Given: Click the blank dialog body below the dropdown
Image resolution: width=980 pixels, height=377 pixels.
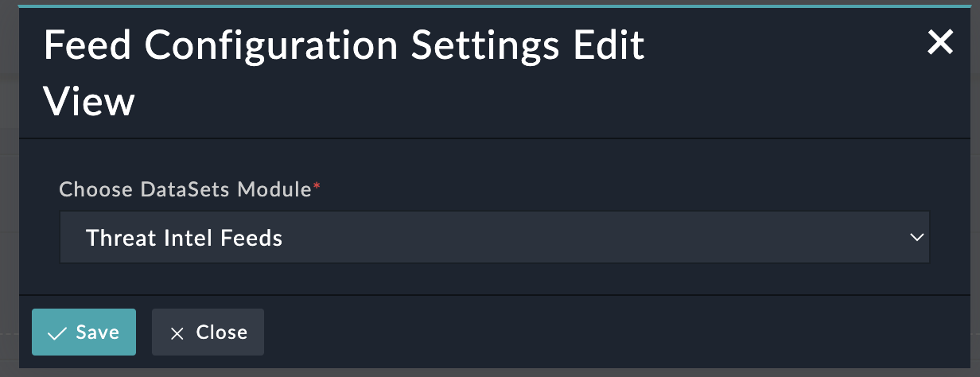Looking at the screenshot, I should tap(493, 278).
